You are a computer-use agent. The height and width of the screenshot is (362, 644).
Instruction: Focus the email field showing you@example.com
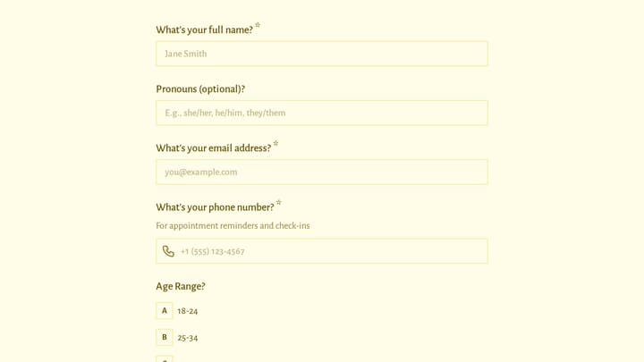click(x=322, y=172)
